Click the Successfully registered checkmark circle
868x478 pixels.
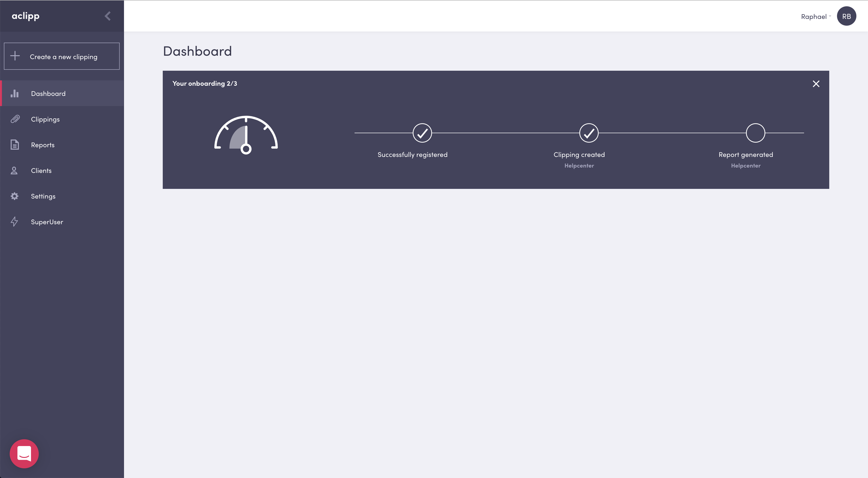pos(422,133)
